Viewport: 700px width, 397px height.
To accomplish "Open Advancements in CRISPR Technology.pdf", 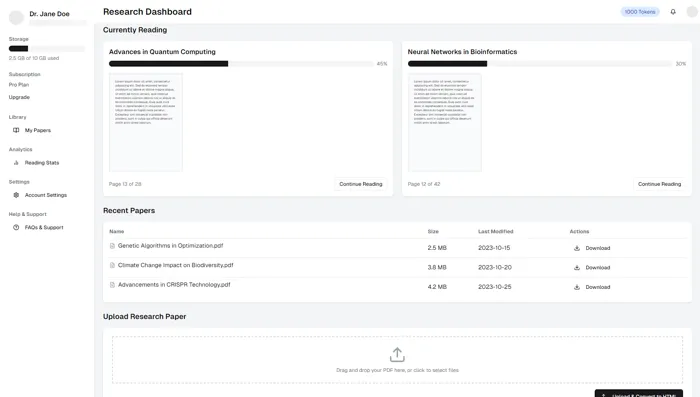I will pyautogui.click(x=174, y=285).
